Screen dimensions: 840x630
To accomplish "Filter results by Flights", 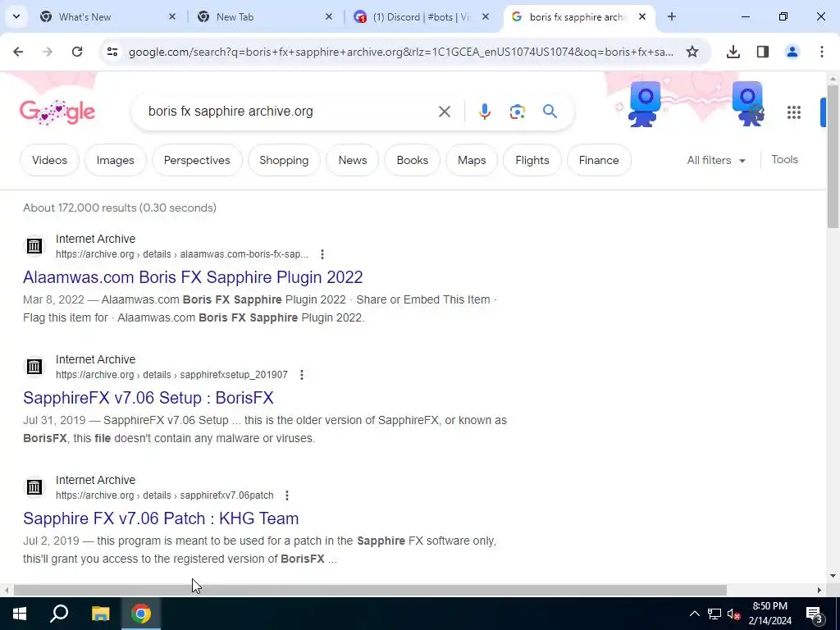I will click(532, 160).
